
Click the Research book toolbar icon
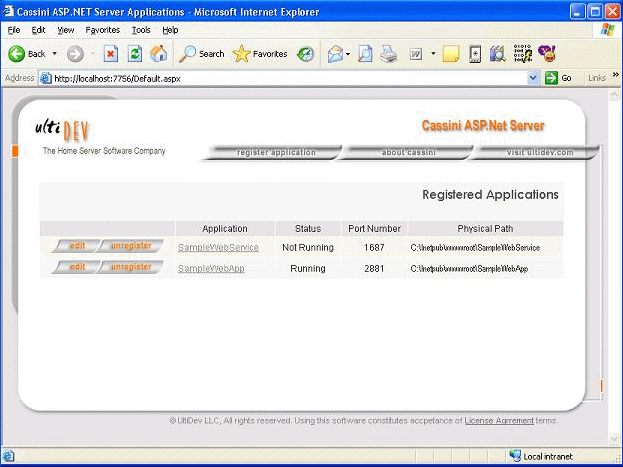tap(497, 54)
